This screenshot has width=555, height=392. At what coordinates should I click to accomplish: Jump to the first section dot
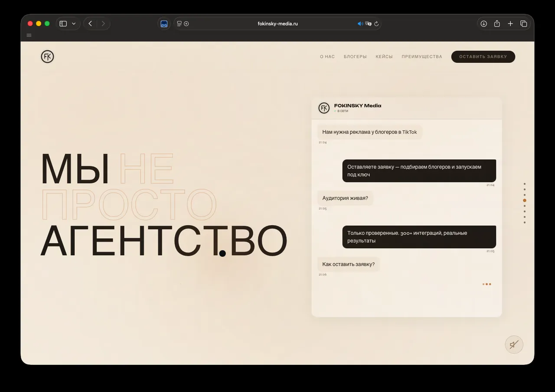coord(525,184)
